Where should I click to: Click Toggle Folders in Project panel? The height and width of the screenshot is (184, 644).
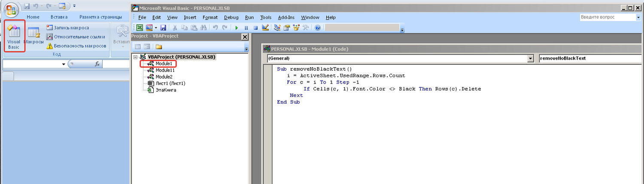click(159, 47)
